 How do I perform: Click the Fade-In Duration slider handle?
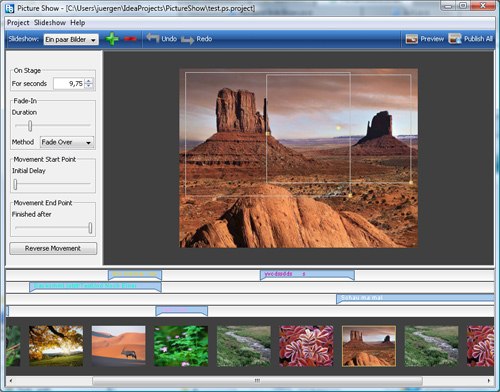(x=30, y=126)
